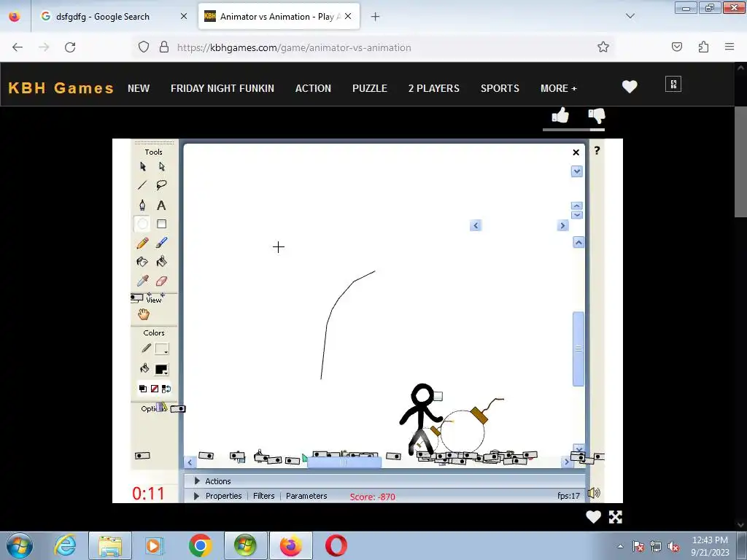This screenshot has width=747, height=560.
Task: Click the left arrow above the stage
Action: point(476,225)
